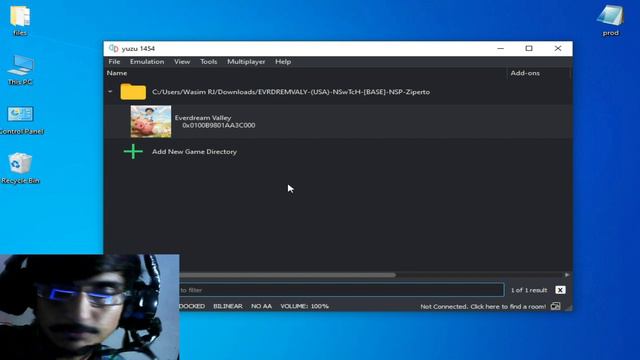640x360 pixels.
Task: Open the Multiplayer menu
Action: click(x=246, y=62)
